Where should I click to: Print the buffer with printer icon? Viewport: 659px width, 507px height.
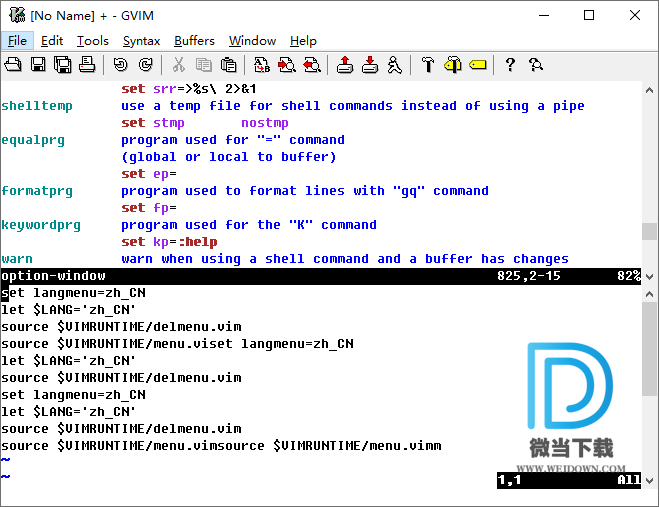pyautogui.click(x=87, y=65)
